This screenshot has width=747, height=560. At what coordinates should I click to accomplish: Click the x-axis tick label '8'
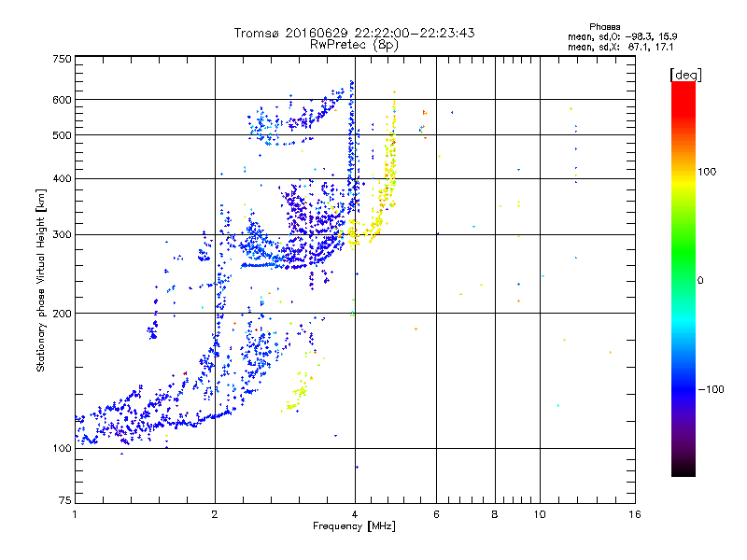click(495, 514)
